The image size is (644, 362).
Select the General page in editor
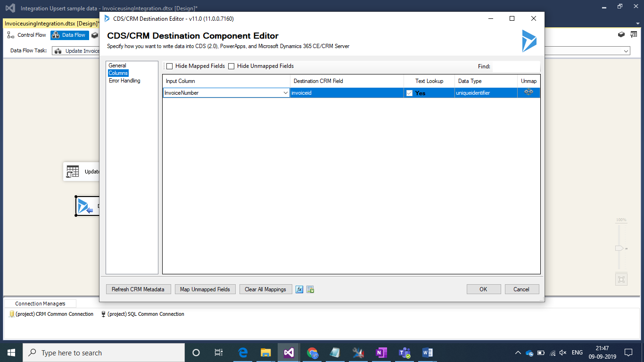[117, 66]
